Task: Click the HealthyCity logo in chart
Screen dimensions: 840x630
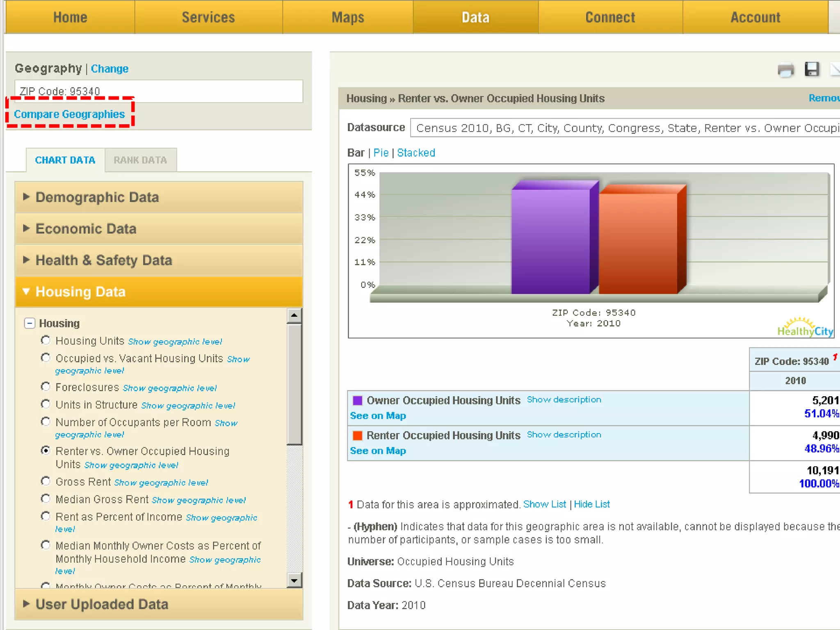Action: [x=805, y=328]
